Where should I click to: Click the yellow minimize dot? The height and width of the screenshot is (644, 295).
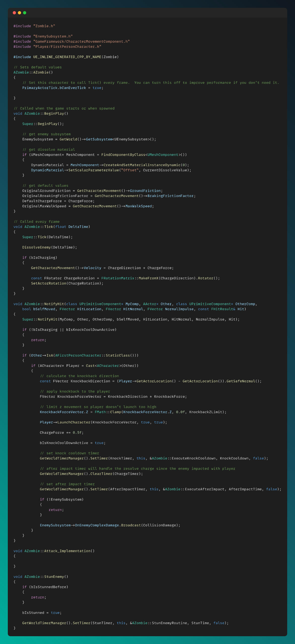(19, 13)
